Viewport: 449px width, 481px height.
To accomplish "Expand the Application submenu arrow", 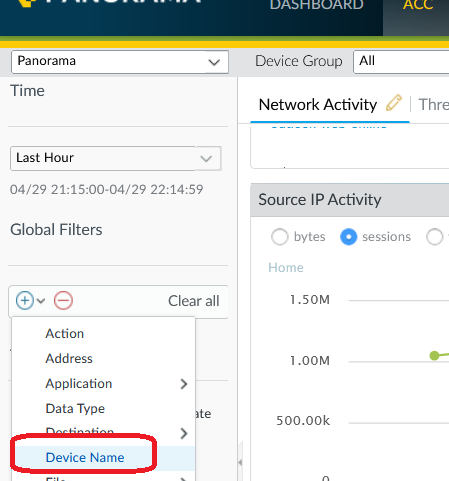I will click(x=184, y=384).
